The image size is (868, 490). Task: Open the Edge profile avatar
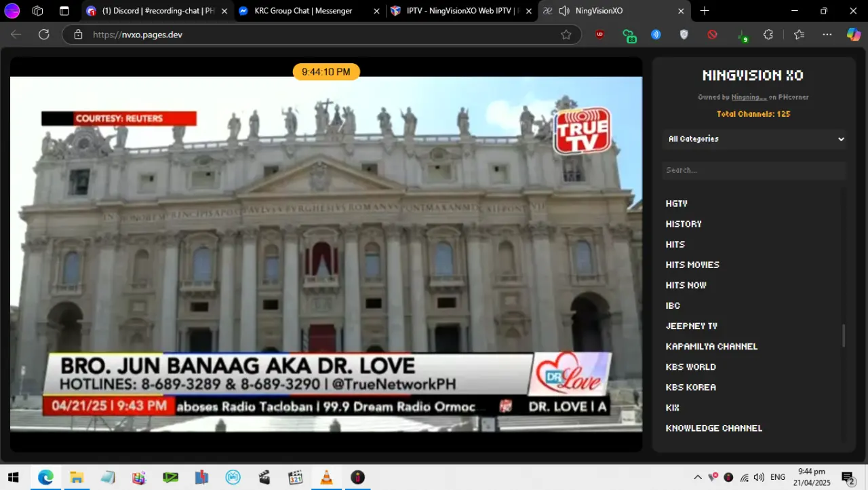(12, 11)
